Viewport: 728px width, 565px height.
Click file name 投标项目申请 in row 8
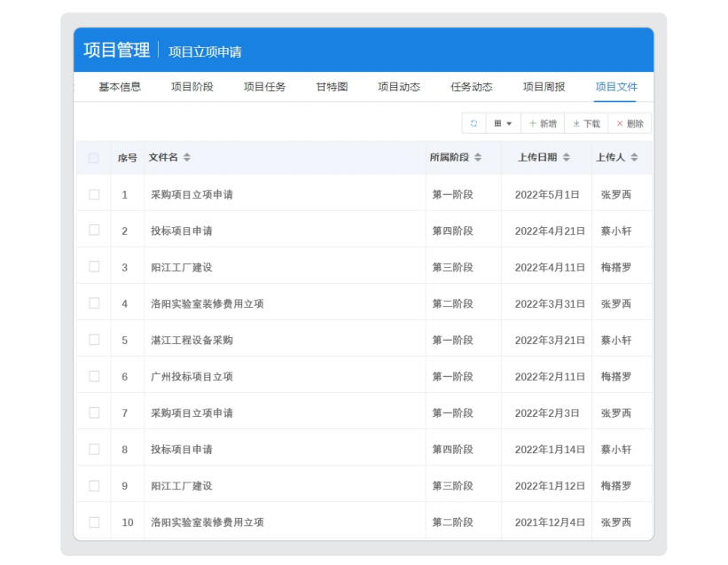click(182, 450)
